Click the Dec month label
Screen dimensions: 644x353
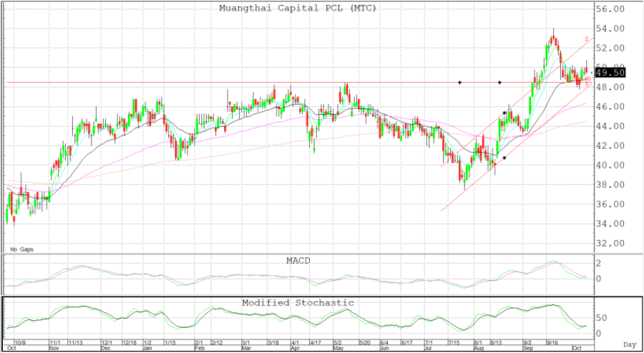click(106, 347)
